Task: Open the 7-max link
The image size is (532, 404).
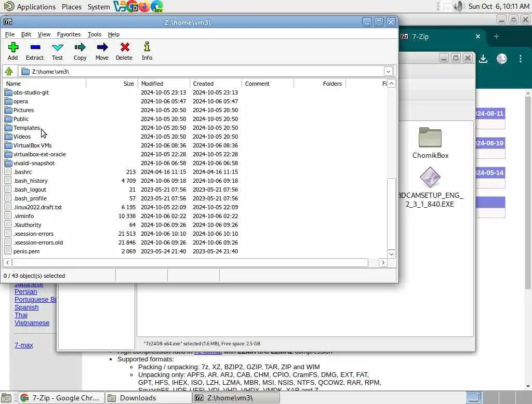Action: pos(24,345)
